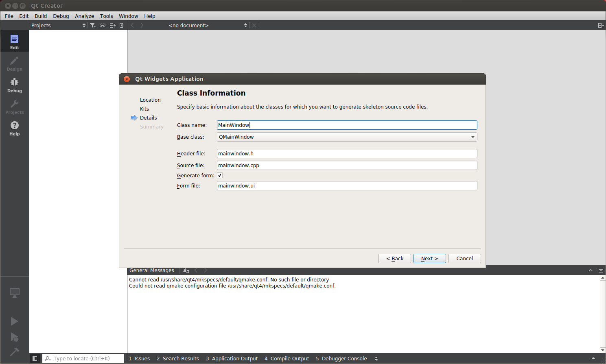Expand the Projects view selector
Image resolution: width=606 pixels, height=364 pixels.
[58, 25]
